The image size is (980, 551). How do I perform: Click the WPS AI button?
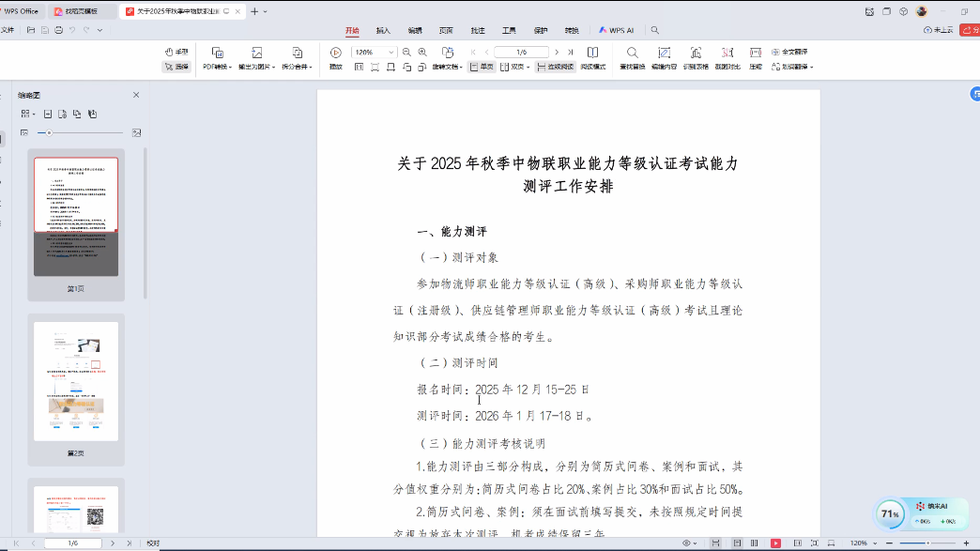click(x=616, y=30)
